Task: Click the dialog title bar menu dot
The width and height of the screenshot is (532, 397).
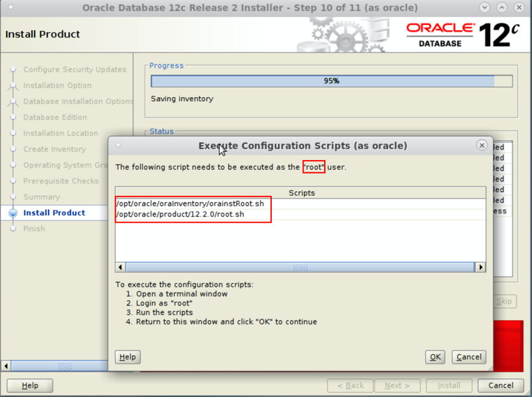Action: tap(118, 145)
